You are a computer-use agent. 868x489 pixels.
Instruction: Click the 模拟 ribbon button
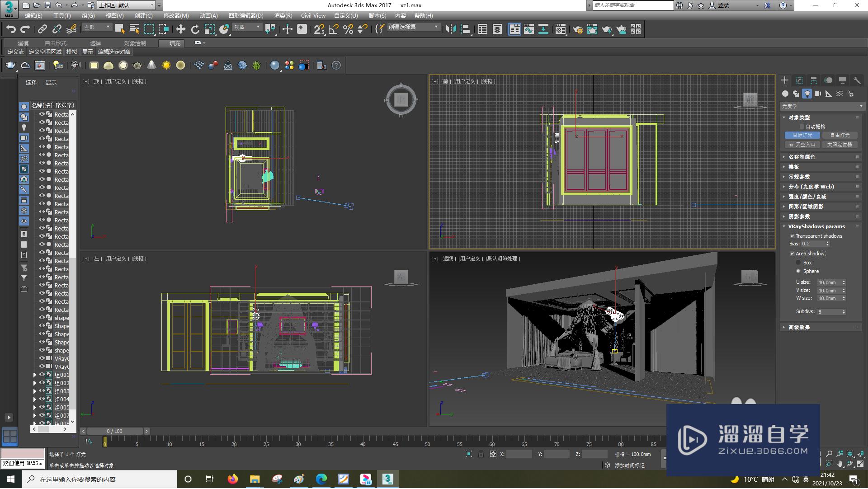tap(72, 52)
